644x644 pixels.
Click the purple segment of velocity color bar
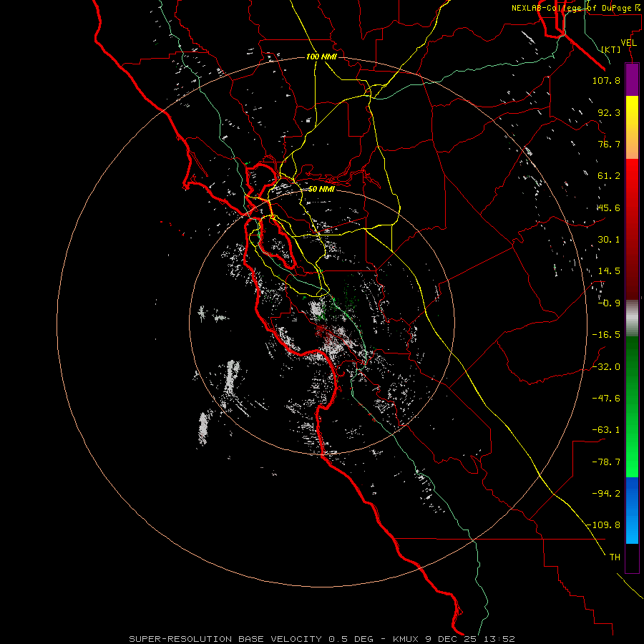(x=632, y=79)
